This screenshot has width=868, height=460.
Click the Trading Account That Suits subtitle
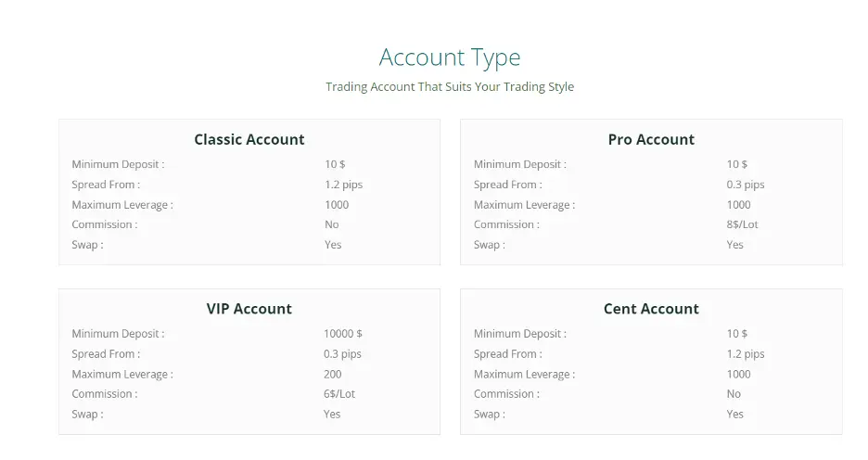450,87
